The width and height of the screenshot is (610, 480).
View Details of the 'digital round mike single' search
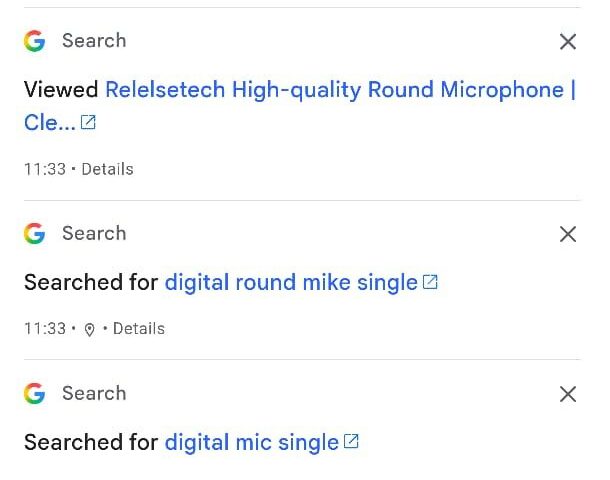point(139,329)
